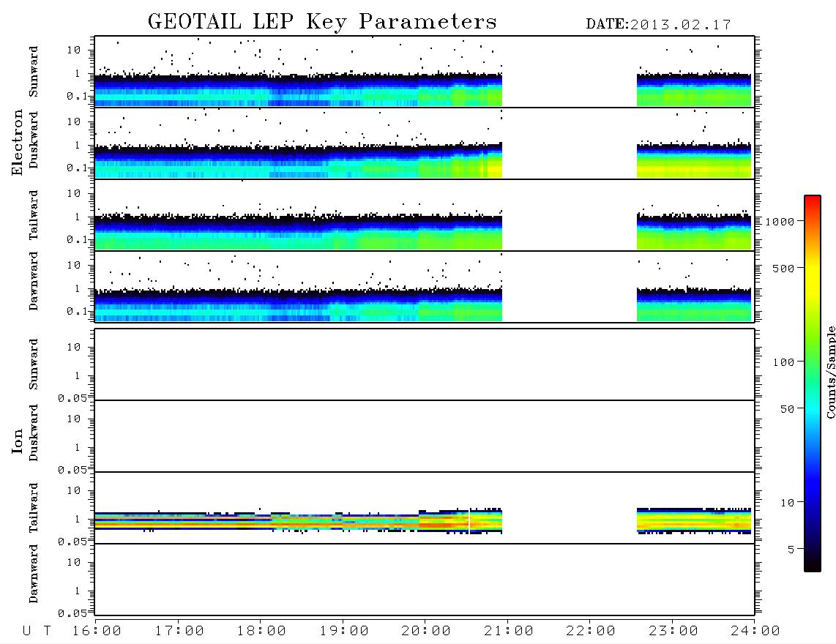
Task: Select the Electron Duskward axis label
Action: click(34, 140)
